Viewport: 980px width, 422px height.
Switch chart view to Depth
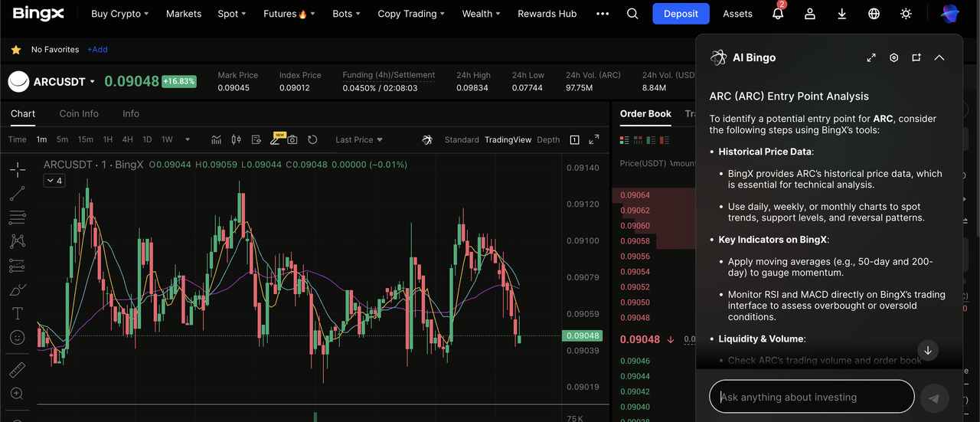tap(548, 140)
